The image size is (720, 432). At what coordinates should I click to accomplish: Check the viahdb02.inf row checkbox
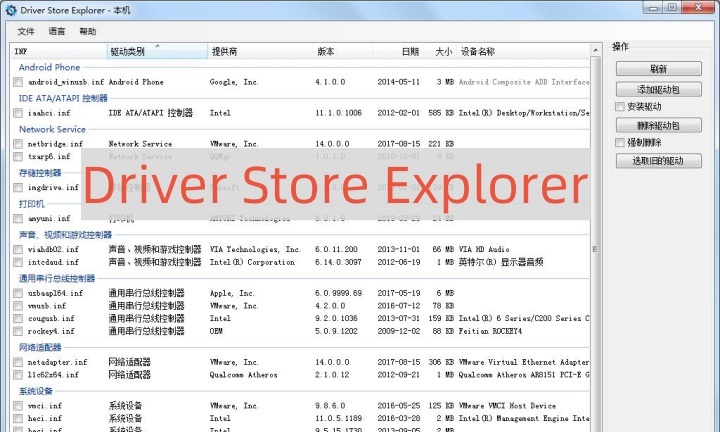(x=18, y=249)
